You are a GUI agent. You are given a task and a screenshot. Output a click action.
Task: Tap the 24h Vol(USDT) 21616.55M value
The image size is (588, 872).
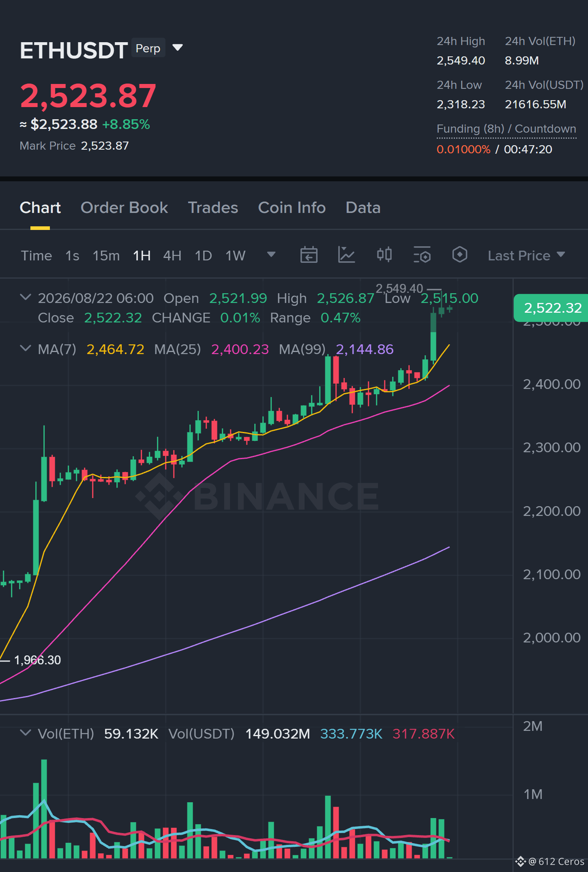535,104
